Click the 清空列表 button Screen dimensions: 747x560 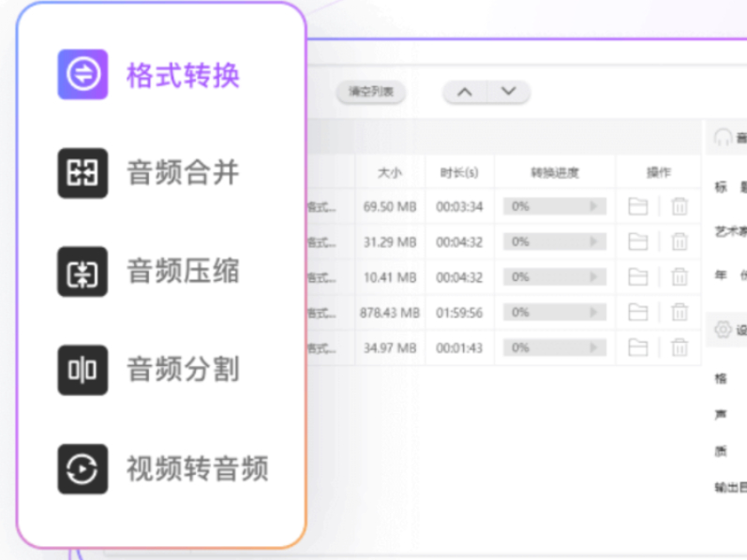click(371, 92)
